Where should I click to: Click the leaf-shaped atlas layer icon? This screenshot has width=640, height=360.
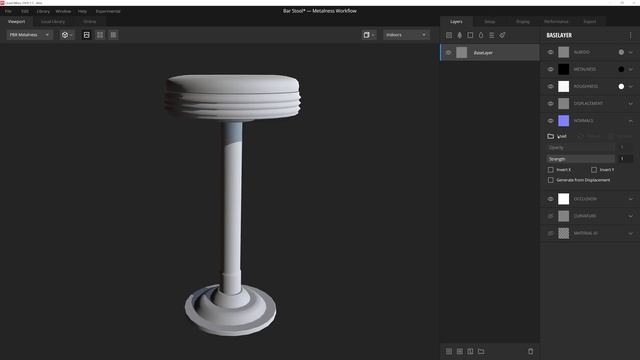tap(460, 35)
